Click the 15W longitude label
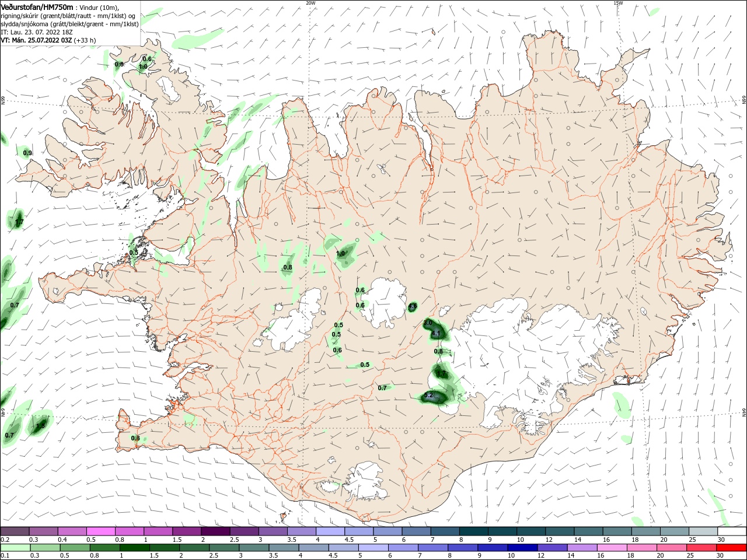Viewport: 747px width, 560px height. (x=618, y=3)
